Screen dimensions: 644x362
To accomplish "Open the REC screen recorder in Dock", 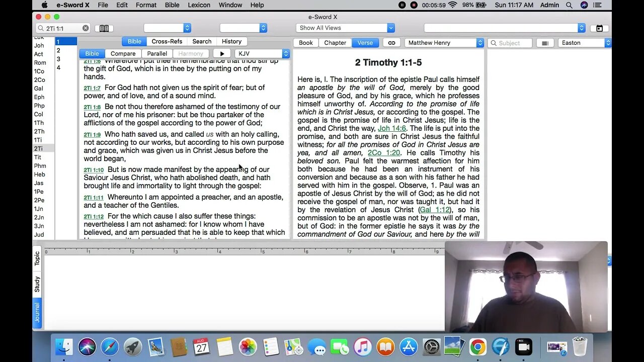I will coord(524,347).
